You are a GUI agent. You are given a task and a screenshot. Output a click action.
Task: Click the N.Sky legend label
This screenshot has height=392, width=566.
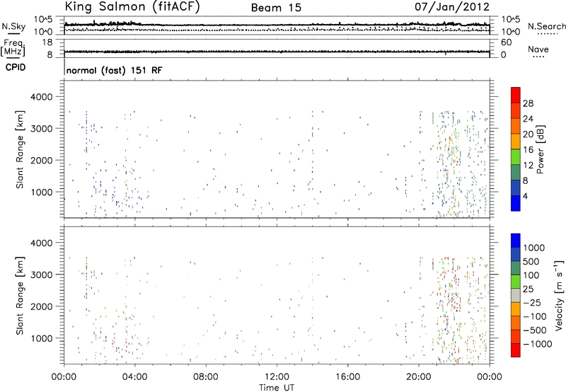[x=13, y=26]
